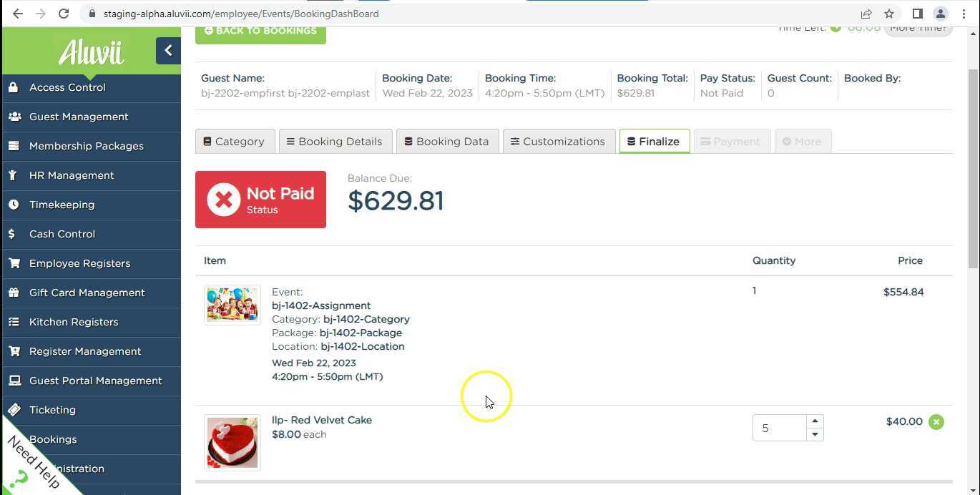The width and height of the screenshot is (980, 495).
Task: Click the Red Velvet Cake thumbnail image
Action: [232, 442]
